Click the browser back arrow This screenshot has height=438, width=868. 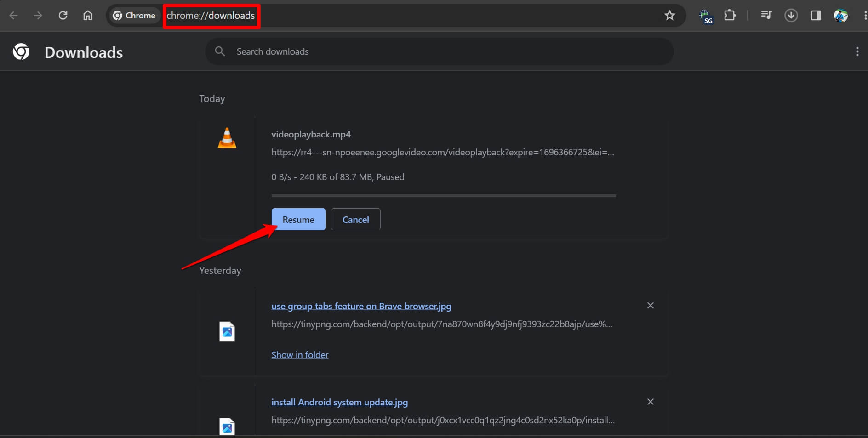pos(14,16)
